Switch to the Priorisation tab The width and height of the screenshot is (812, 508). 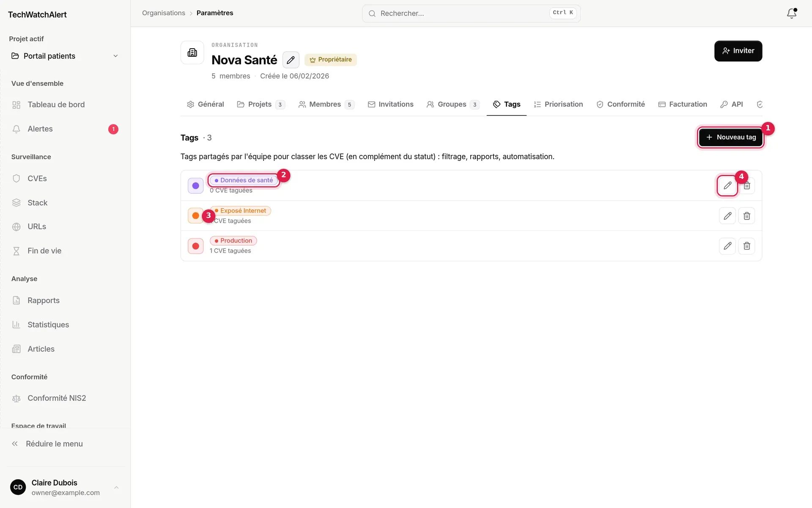[x=558, y=105]
